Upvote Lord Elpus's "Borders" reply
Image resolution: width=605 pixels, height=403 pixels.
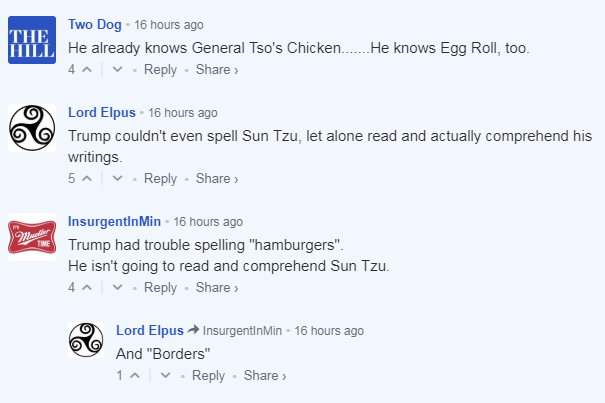click(x=134, y=376)
